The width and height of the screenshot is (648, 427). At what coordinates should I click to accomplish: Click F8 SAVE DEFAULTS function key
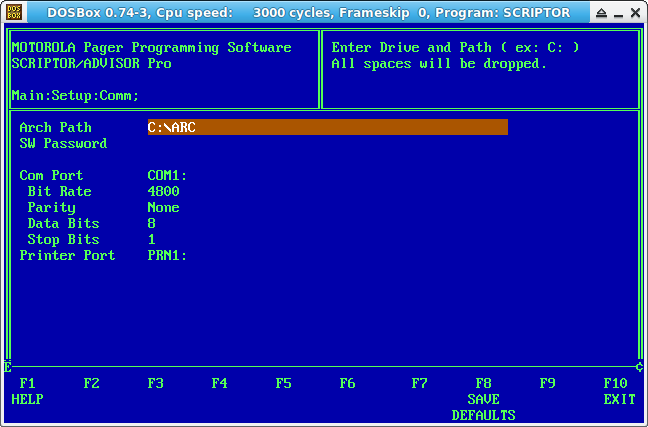484,399
